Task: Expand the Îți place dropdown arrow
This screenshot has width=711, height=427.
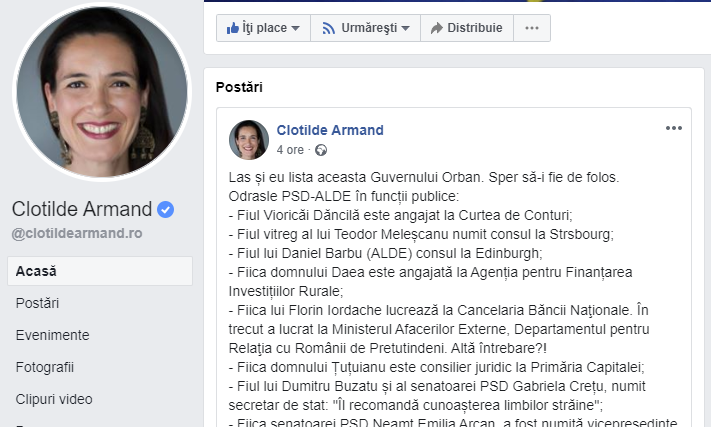Action: click(296, 29)
